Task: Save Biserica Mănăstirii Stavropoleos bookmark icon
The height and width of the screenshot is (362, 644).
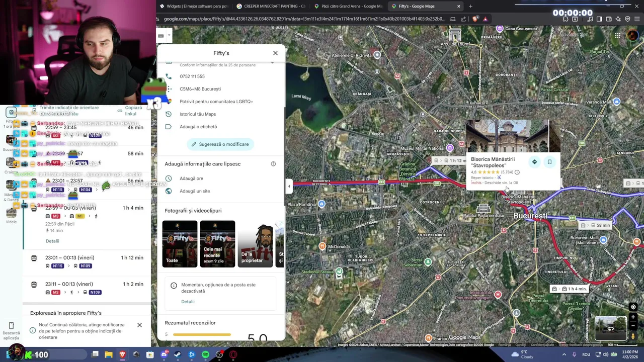Action: pyautogui.click(x=549, y=162)
